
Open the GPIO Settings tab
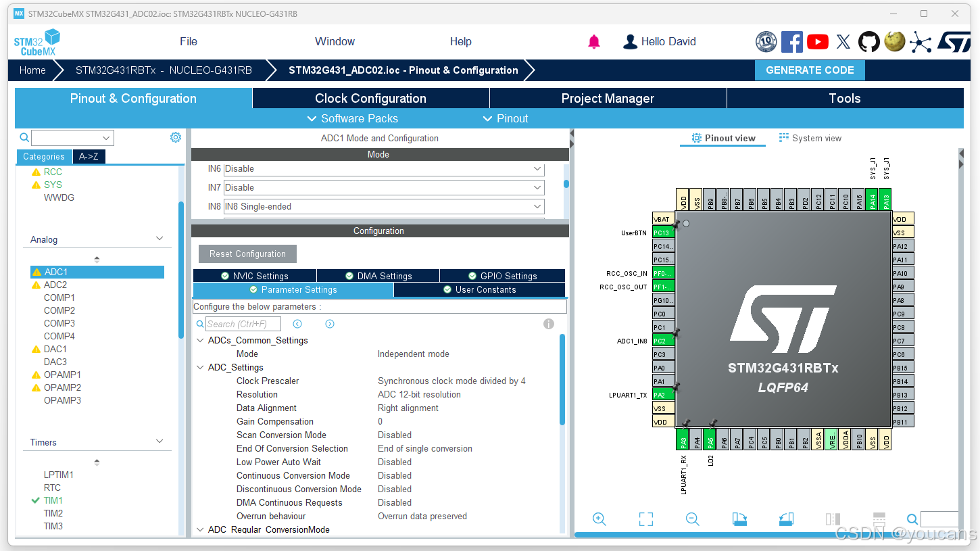click(502, 276)
